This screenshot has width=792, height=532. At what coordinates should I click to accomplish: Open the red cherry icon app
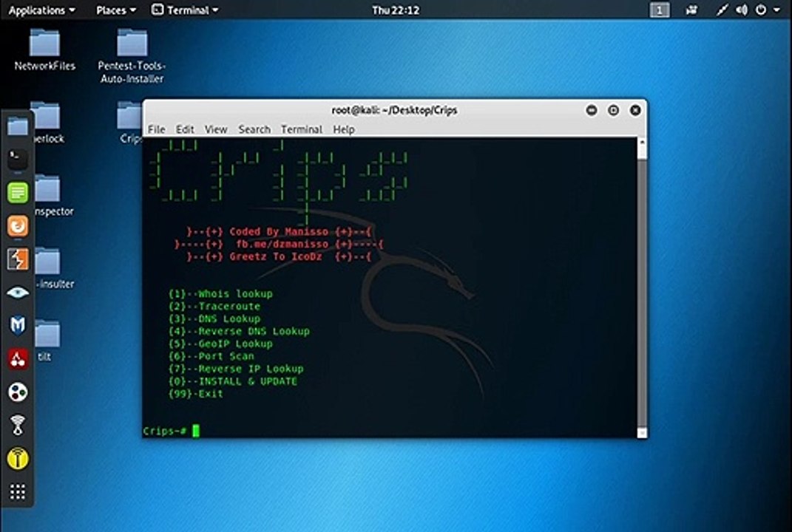18,359
